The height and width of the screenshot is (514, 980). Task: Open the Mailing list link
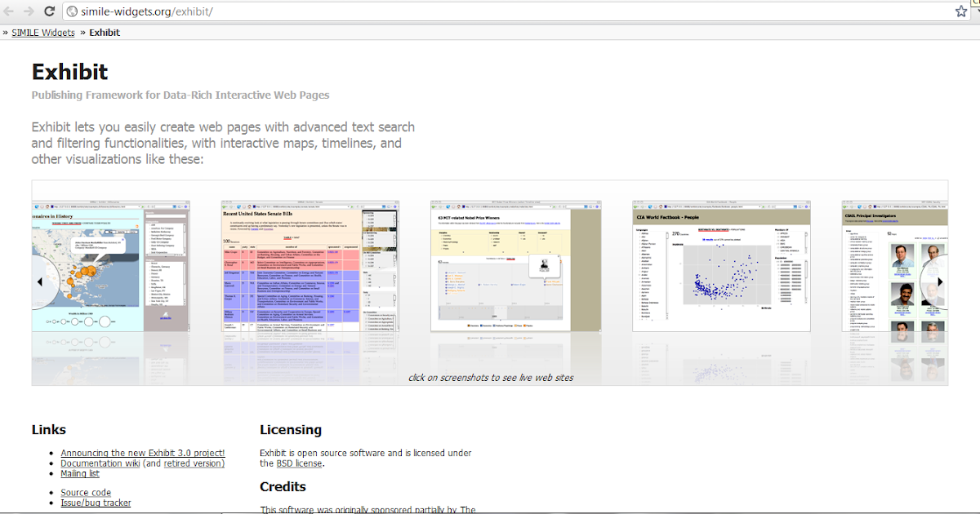(x=80, y=473)
